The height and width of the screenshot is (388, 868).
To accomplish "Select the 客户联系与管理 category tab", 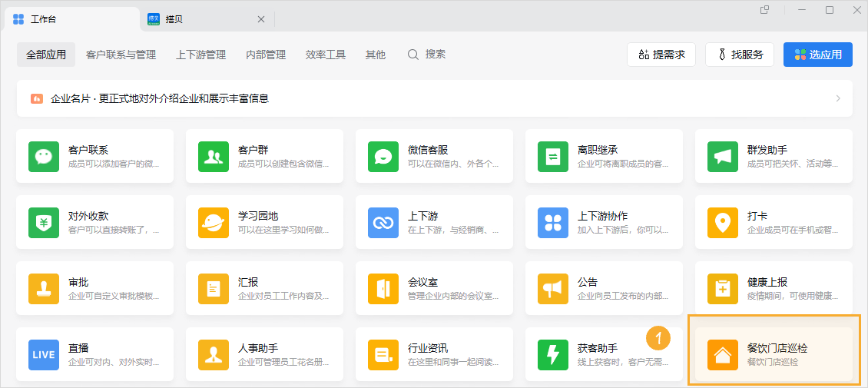I will [x=121, y=55].
